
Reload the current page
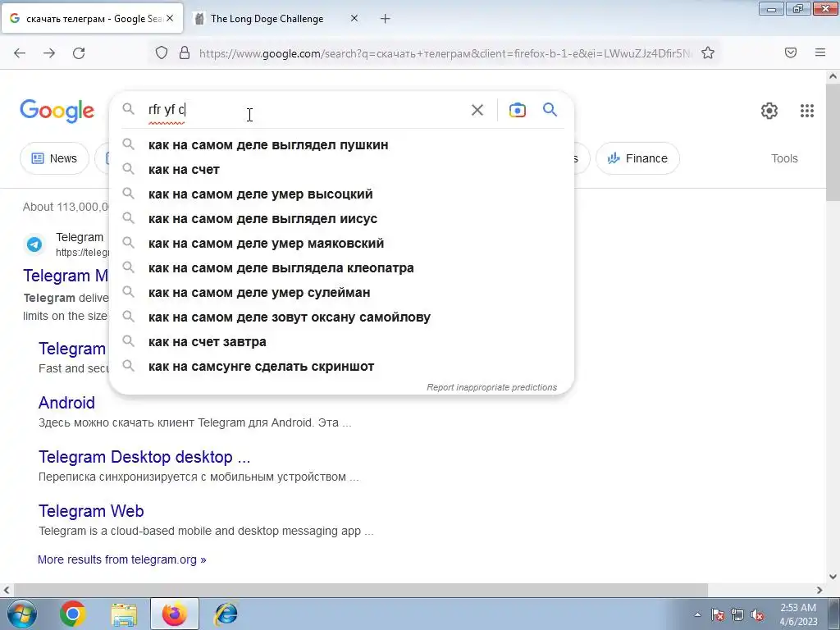(x=79, y=53)
